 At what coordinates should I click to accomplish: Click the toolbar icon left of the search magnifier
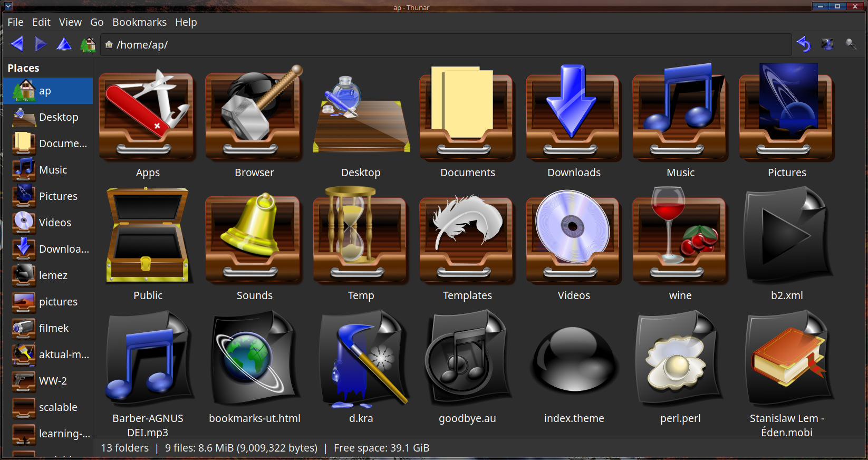pos(827,44)
